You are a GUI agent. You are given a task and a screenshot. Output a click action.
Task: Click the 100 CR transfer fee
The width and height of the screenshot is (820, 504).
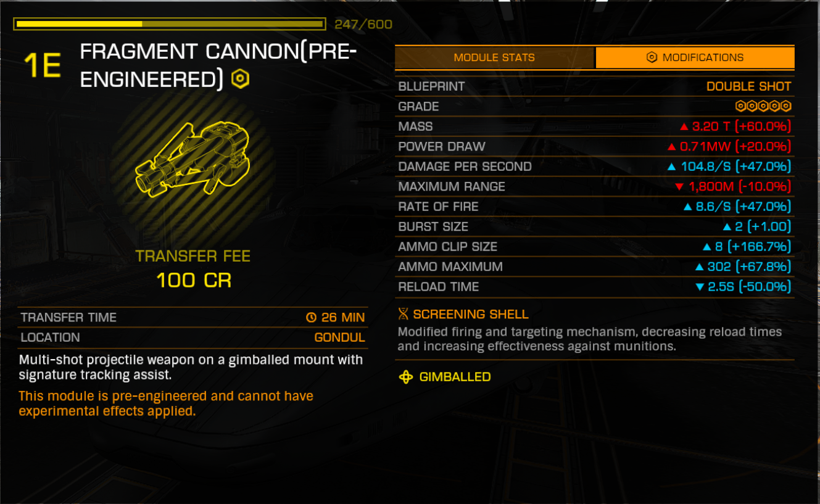point(193,281)
